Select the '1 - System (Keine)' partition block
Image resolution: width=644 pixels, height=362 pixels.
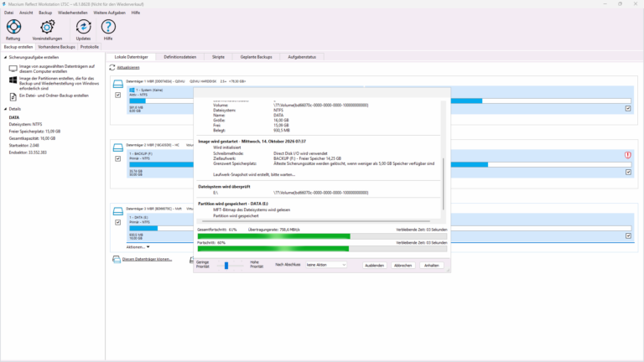(161, 100)
